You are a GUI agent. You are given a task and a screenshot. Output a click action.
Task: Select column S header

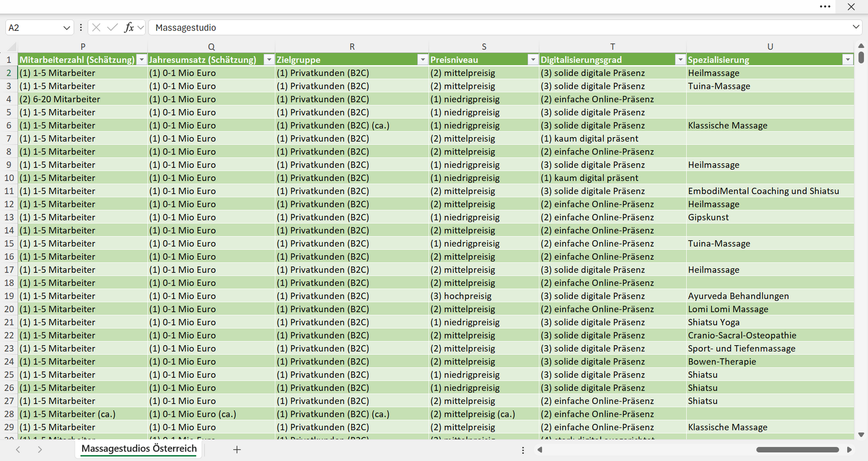click(x=484, y=47)
